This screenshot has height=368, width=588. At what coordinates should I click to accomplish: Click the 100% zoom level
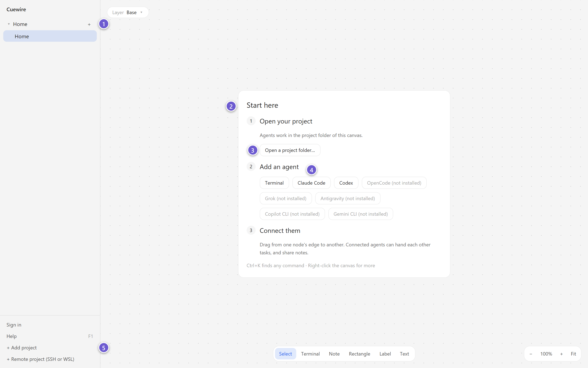click(x=546, y=354)
